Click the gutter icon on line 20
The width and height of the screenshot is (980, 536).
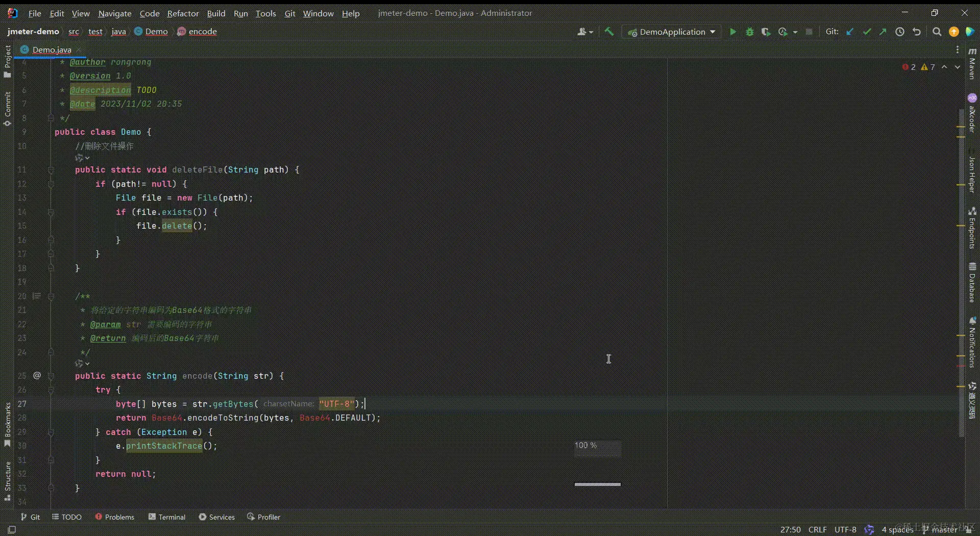click(37, 296)
